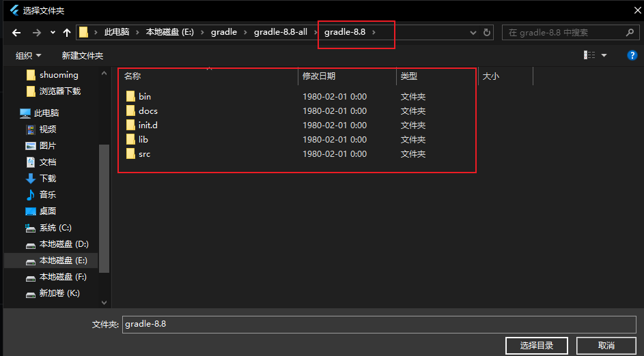Sort by the 修改日期 column header

[x=319, y=76]
